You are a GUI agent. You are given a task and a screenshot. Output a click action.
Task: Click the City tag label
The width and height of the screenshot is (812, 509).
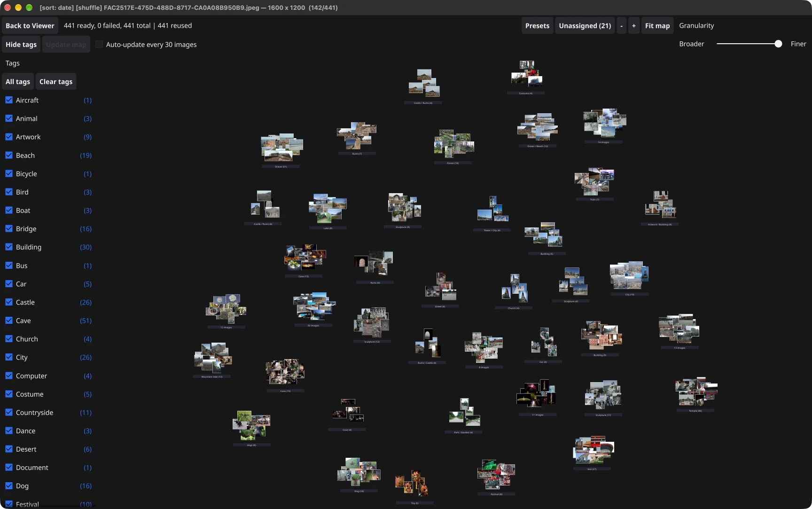22,357
